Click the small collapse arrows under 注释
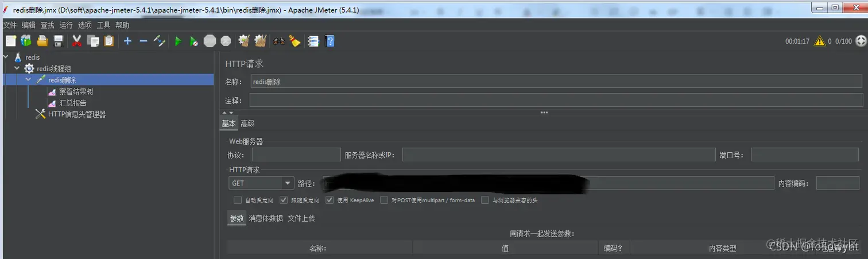Image resolution: width=868 pixels, height=259 pixels. (x=228, y=113)
